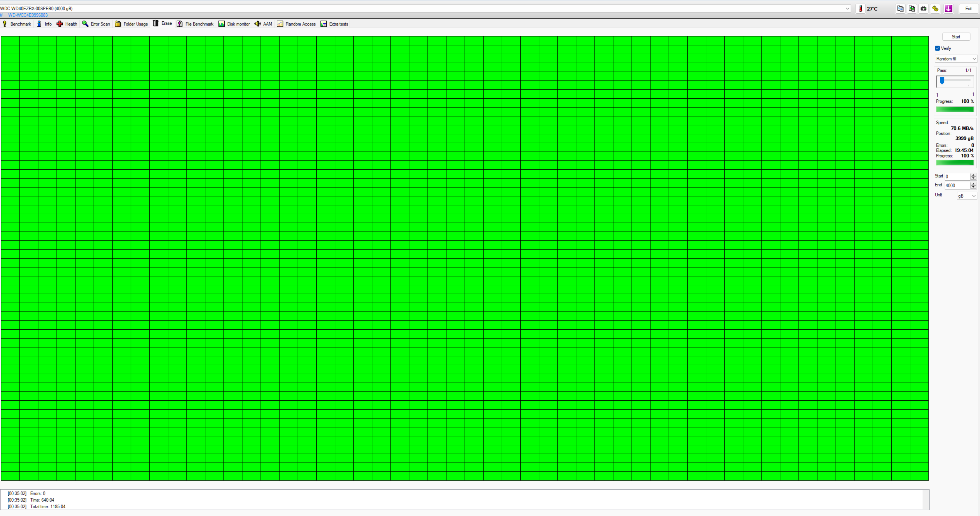980x516 pixels.
Task: Open options via yellow gears icon
Action: click(935, 8)
